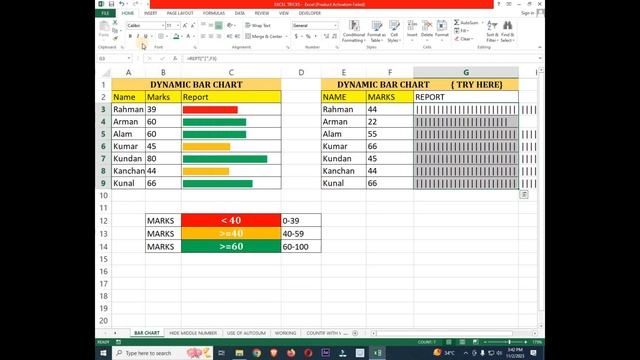The height and width of the screenshot is (360, 640).
Task: Toggle Italic formatting
Action: [x=138, y=36]
